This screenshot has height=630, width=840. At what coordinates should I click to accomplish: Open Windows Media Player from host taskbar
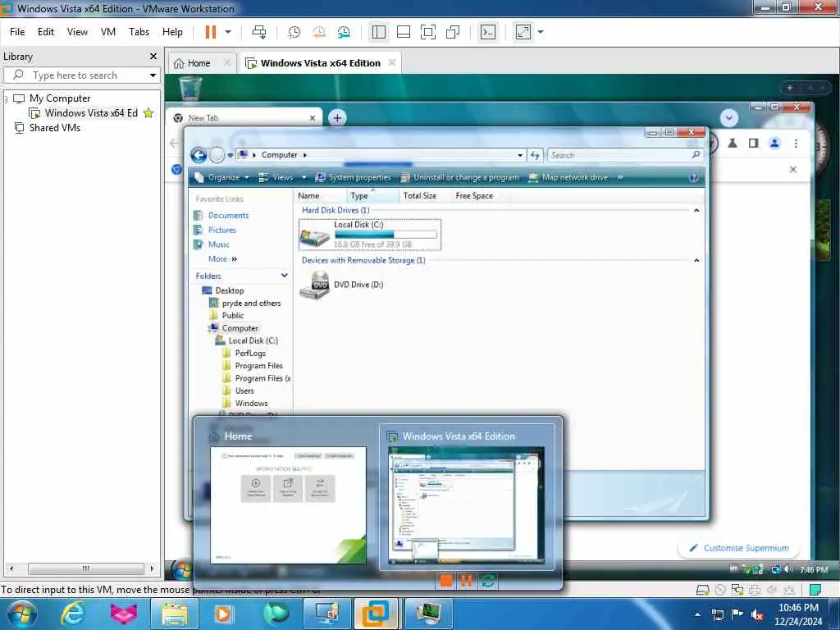pos(223,614)
